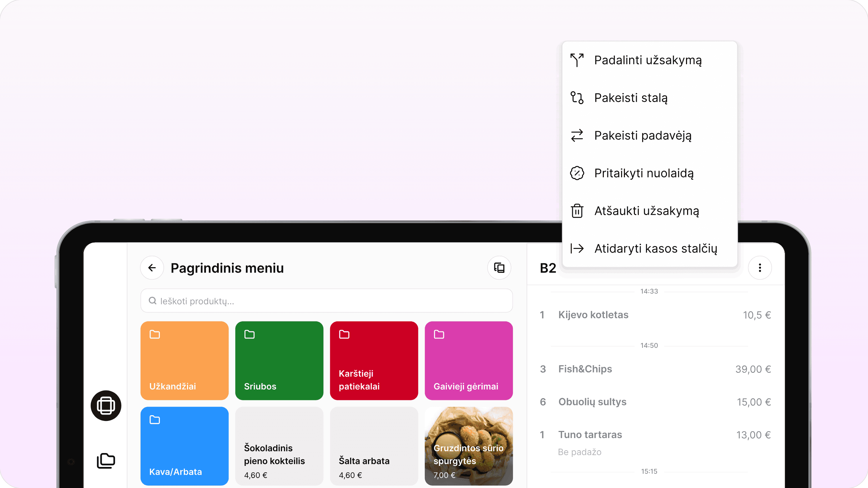
Task: Click the arrow icon for Atidaryti kasos stalčių
Action: pyautogui.click(x=577, y=248)
